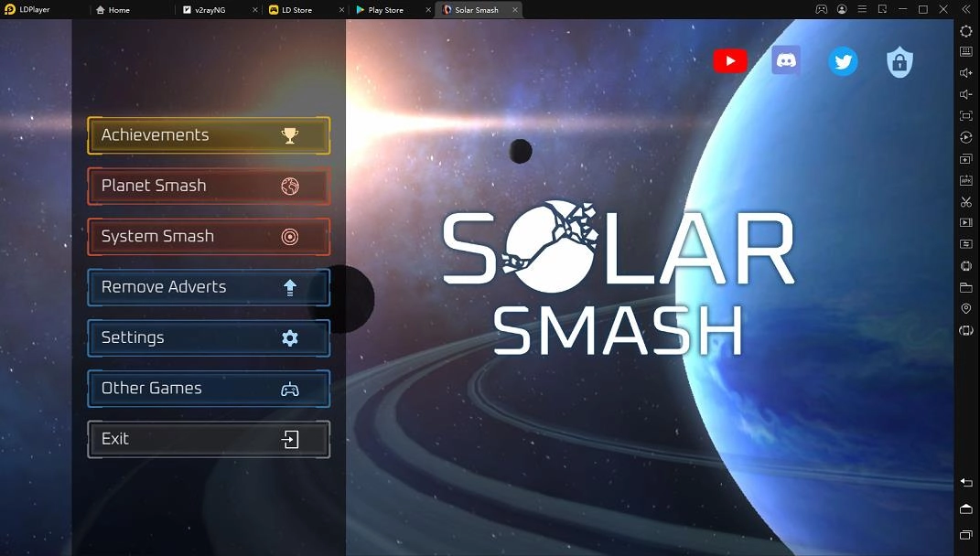The width and height of the screenshot is (980, 556).
Task: Close the Solar Smash tab
Action: click(515, 10)
